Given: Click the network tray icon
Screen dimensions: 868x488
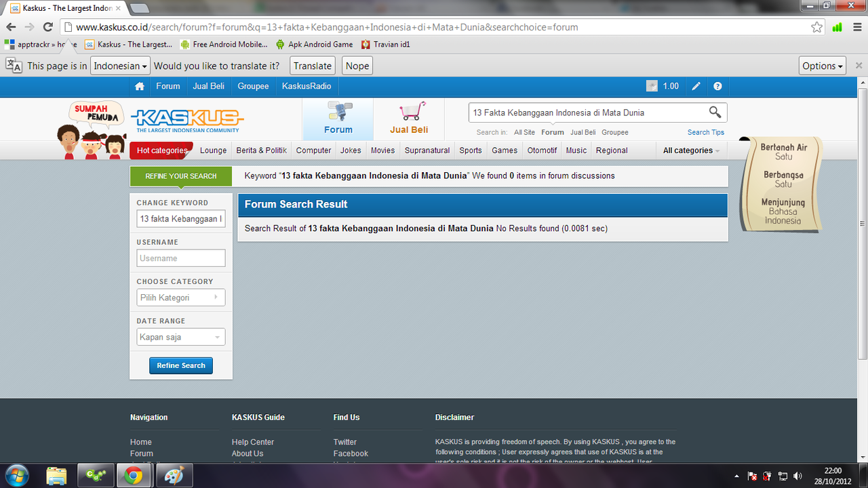Looking at the screenshot, I should (783, 476).
